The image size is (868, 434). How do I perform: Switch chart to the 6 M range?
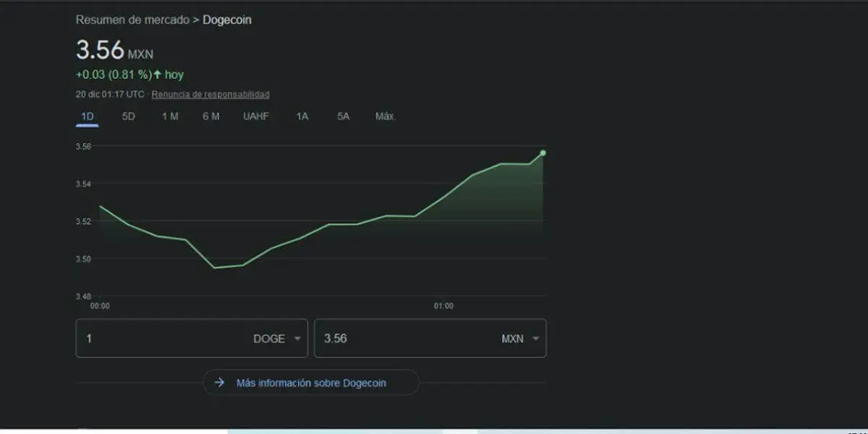point(211,116)
